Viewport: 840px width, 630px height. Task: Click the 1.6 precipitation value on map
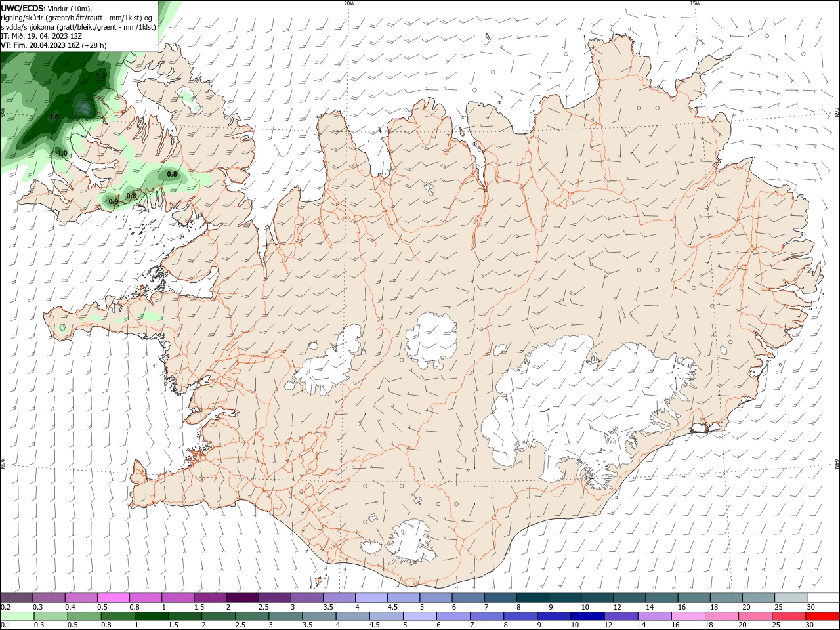(x=54, y=117)
